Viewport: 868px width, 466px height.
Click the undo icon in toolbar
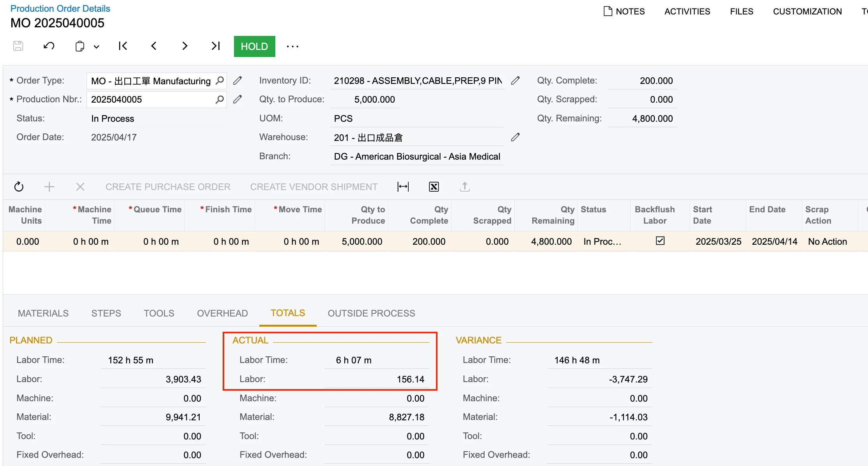click(x=49, y=46)
